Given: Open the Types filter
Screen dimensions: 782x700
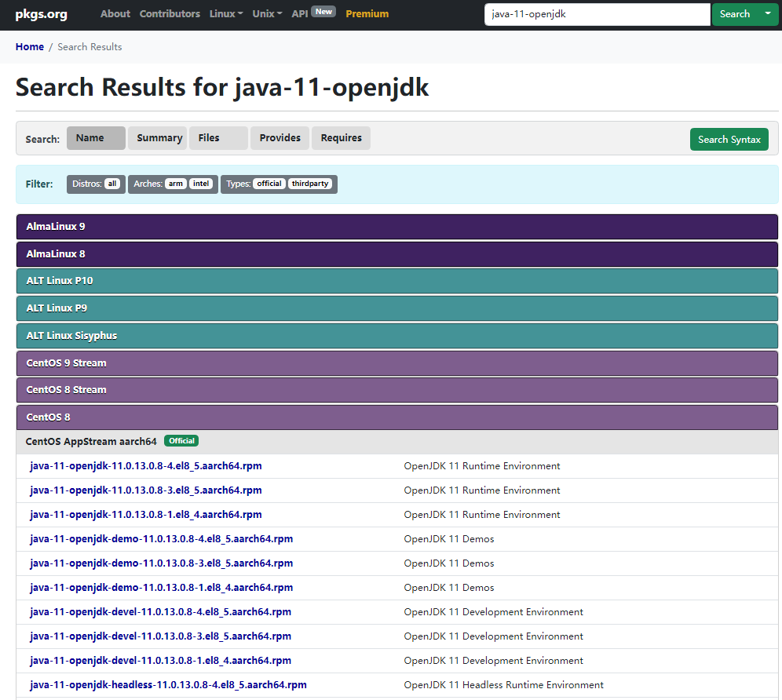Looking at the screenshot, I should click(x=280, y=184).
